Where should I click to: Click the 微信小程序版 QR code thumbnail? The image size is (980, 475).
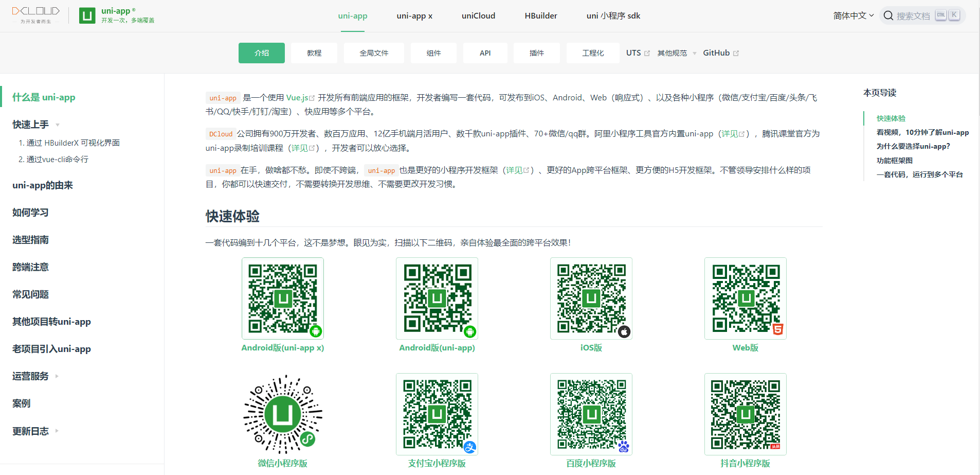click(282, 414)
